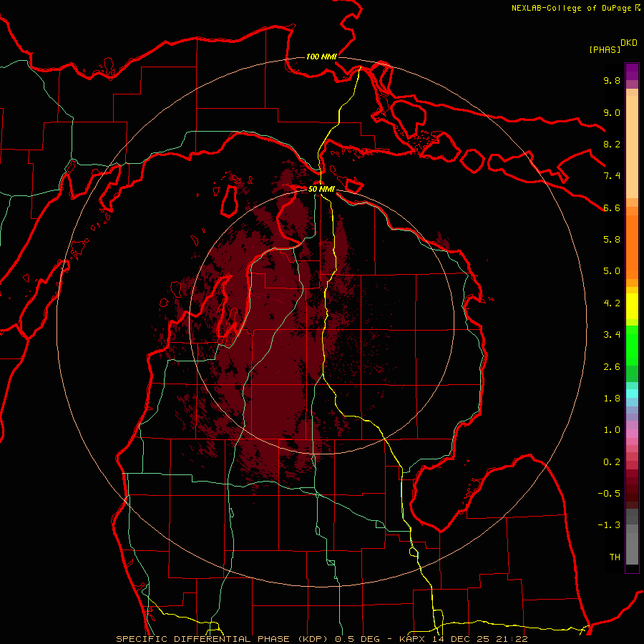Screen dimensions: 644x644
Task: Click the 1.0 legend value
Action: pyautogui.click(x=612, y=430)
